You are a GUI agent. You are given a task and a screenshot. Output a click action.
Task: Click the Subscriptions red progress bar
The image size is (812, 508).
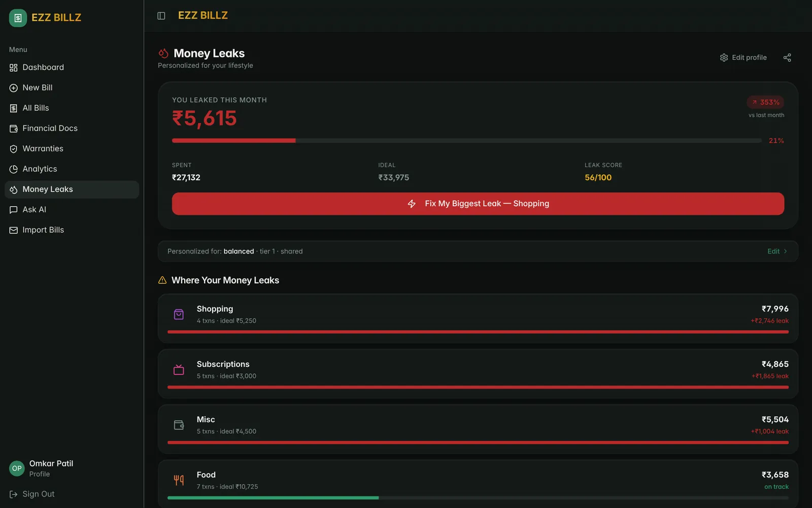point(478,387)
